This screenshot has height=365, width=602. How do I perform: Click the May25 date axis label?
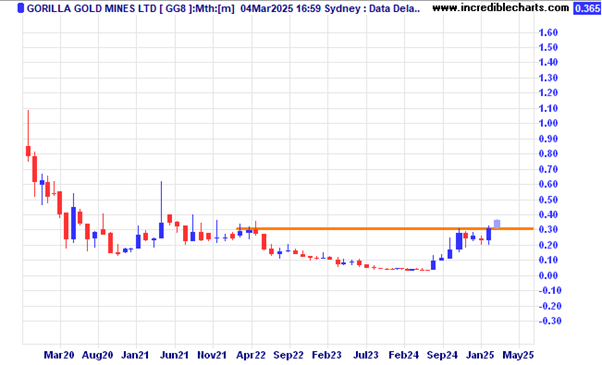point(518,355)
